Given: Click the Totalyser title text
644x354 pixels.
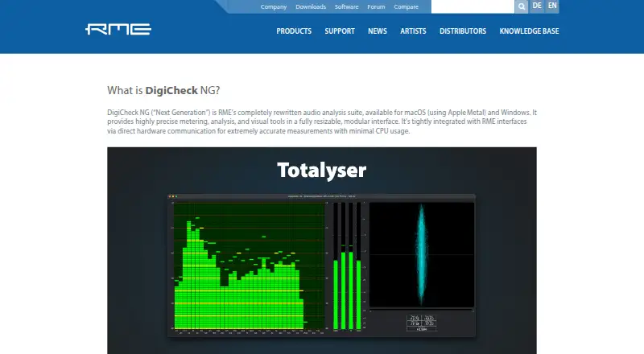Looking at the screenshot, I should click(x=321, y=171).
